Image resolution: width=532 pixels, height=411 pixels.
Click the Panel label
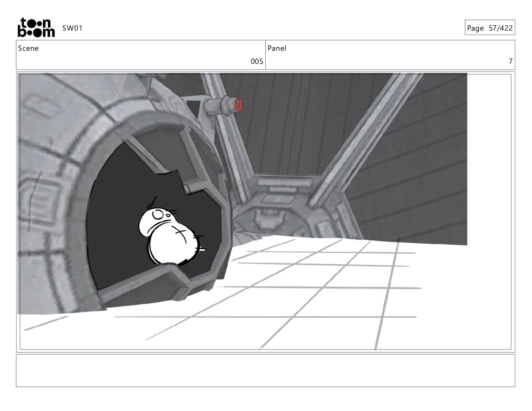(x=277, y=48)
